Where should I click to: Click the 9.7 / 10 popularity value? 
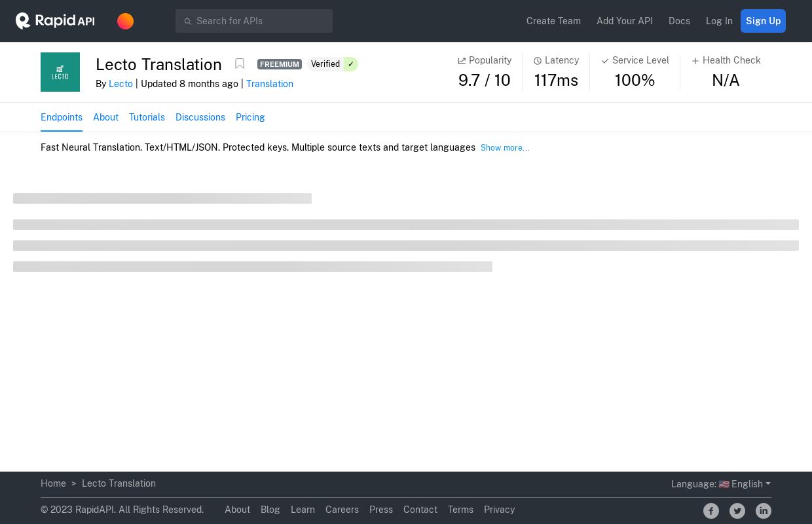tap(485, 80)
